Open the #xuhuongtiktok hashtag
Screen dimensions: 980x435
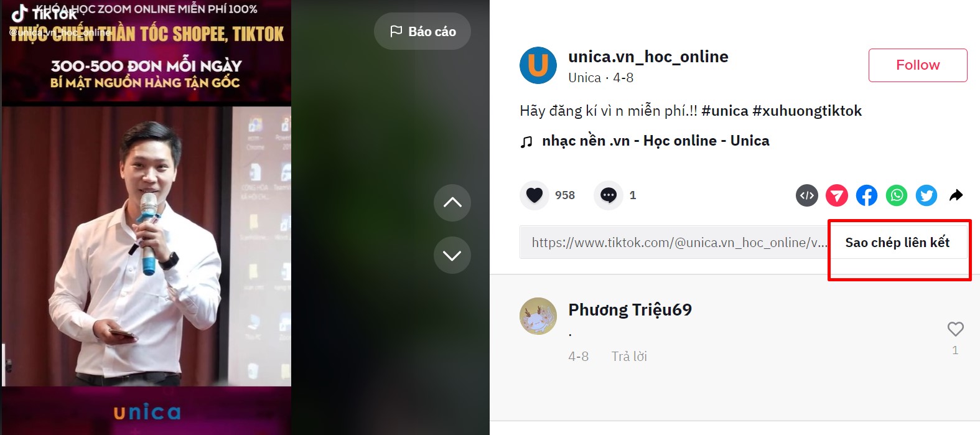(807, 111)
